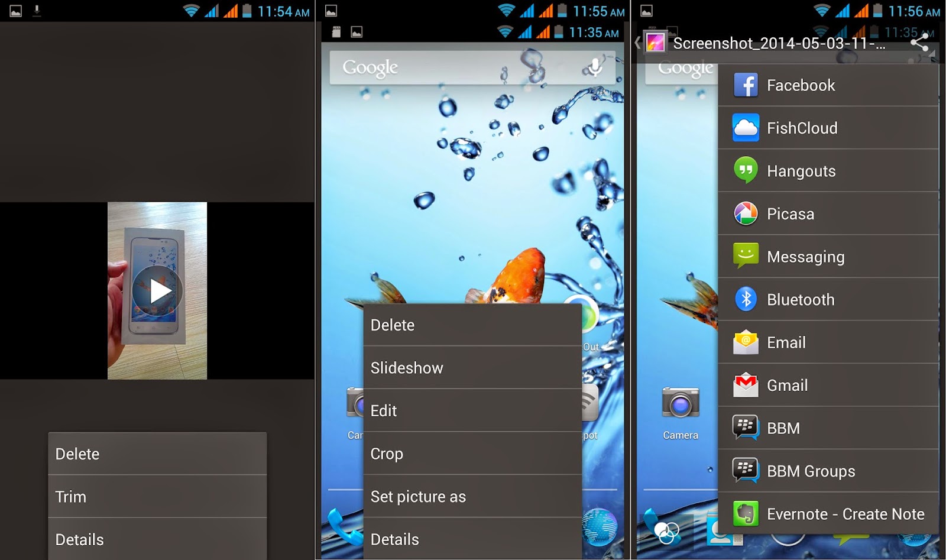
Task: Choose the Email envelope icon
Action: click(746, 342)
